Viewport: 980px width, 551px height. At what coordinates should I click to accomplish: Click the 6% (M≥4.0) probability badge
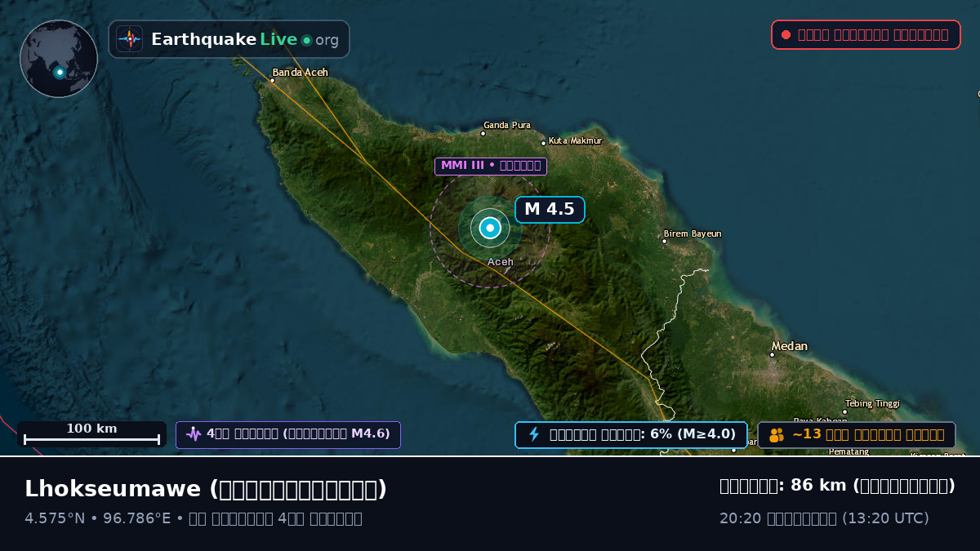(631, 434)
